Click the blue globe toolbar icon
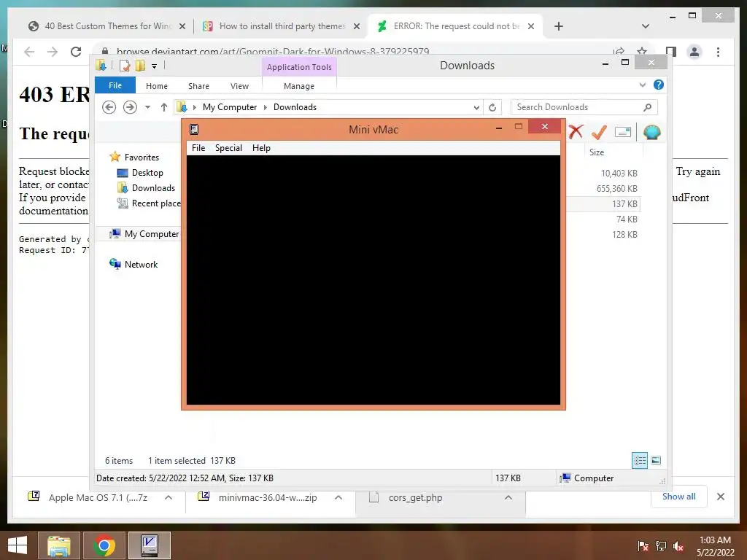The image size is (747, 560). 651,133
